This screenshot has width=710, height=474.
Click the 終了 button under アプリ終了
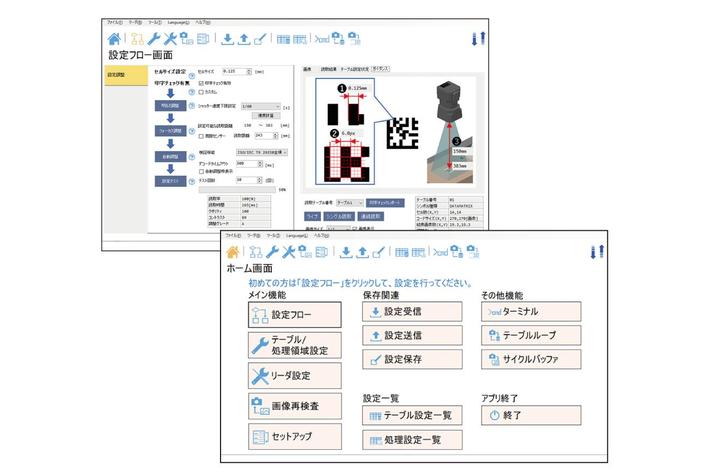530,414
